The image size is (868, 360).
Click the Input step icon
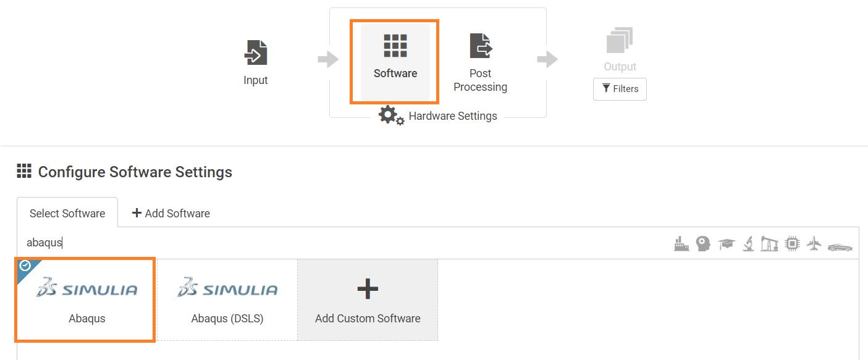pos(256,53)
